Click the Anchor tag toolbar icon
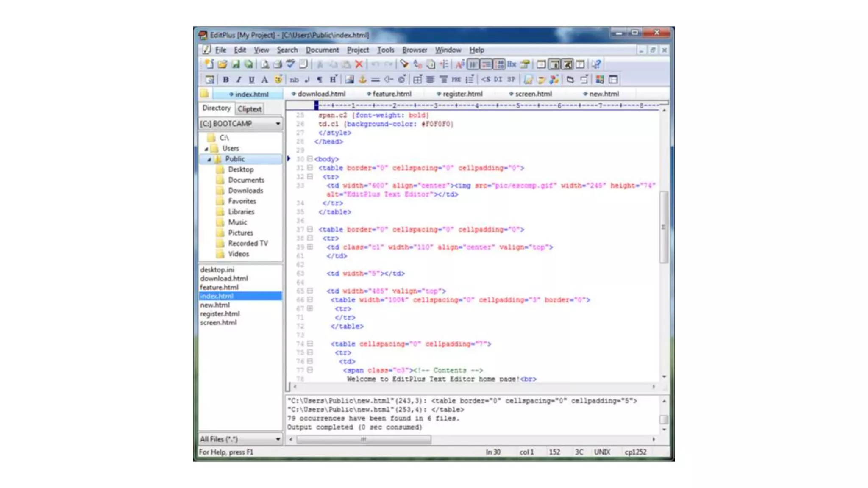This screenshot has width=868, height=488. (x=362, y=80)
